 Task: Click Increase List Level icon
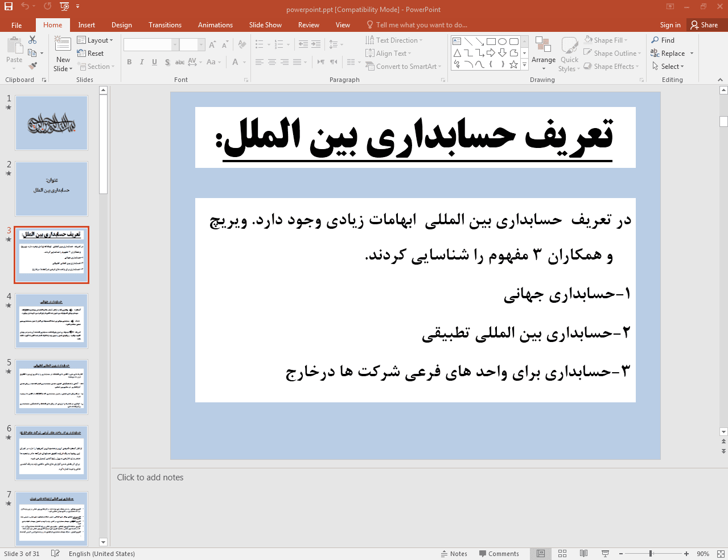click(x=316, y=44)
